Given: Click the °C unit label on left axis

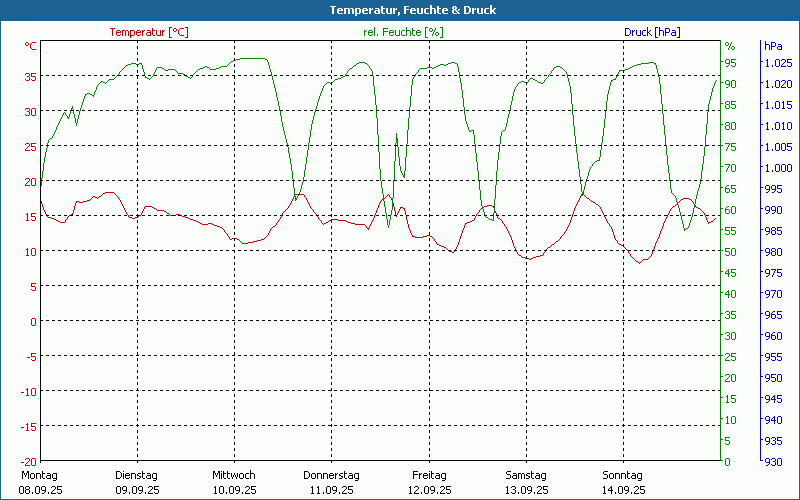Looking at the screenshot, I should point(30,46).
